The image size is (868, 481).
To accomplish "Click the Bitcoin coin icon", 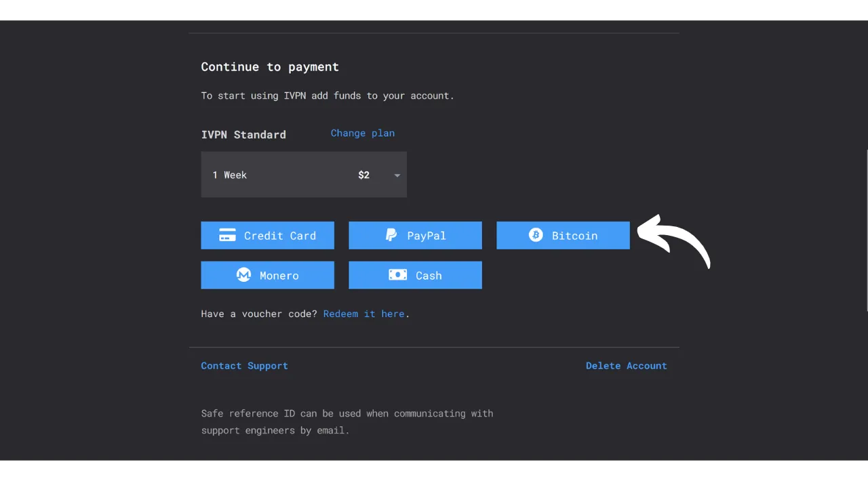I will (x=536, y=235).
